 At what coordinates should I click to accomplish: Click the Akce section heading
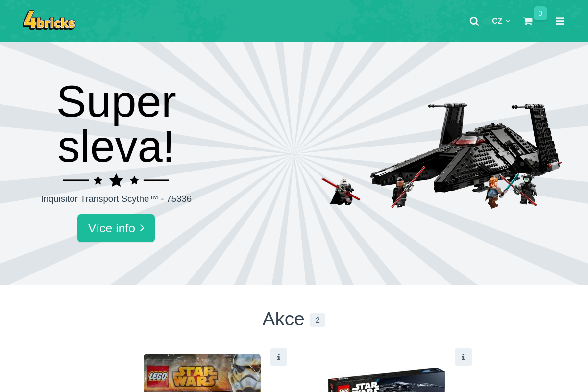283,319
